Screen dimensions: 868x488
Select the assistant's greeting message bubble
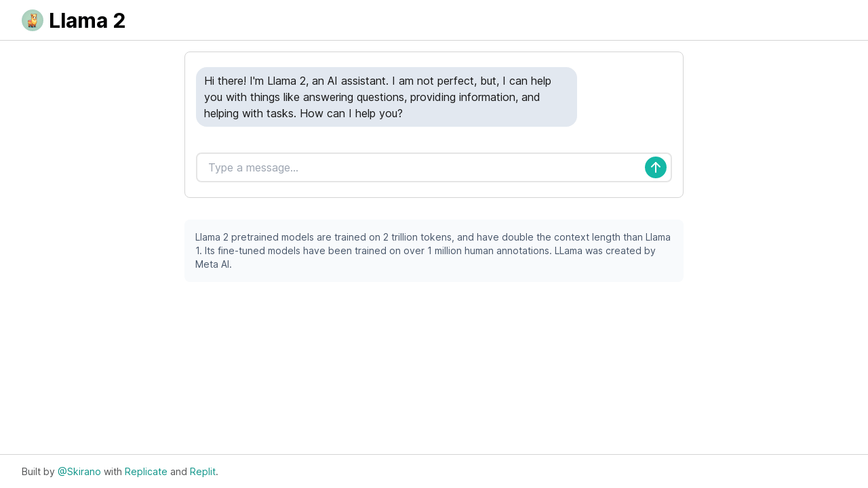[x=386, y=97]
